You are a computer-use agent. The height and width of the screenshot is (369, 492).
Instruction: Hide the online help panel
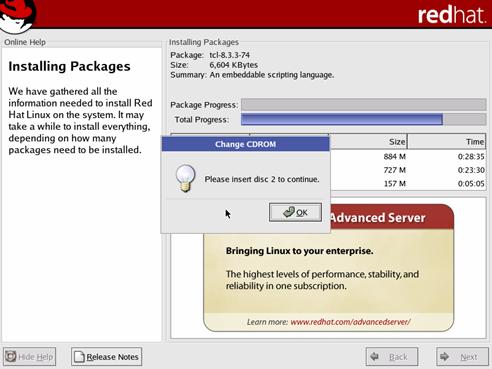click(x=29, y=357)
